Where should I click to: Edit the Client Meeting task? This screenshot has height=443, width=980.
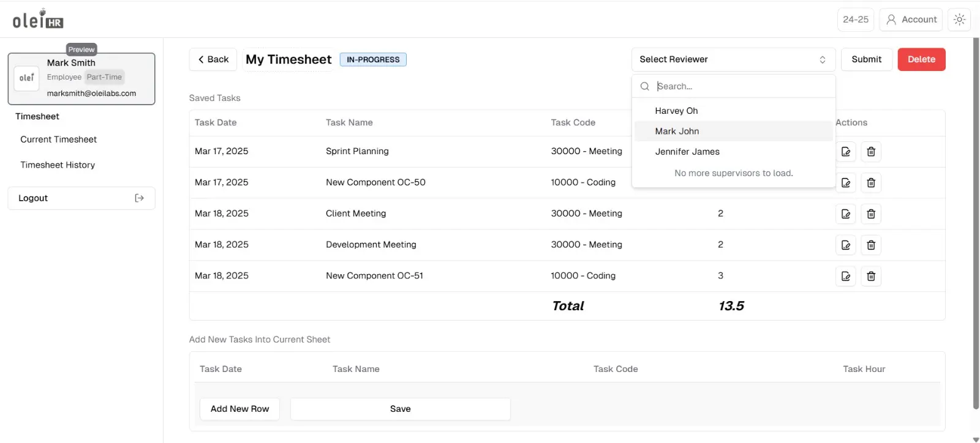tap(846, 214)
